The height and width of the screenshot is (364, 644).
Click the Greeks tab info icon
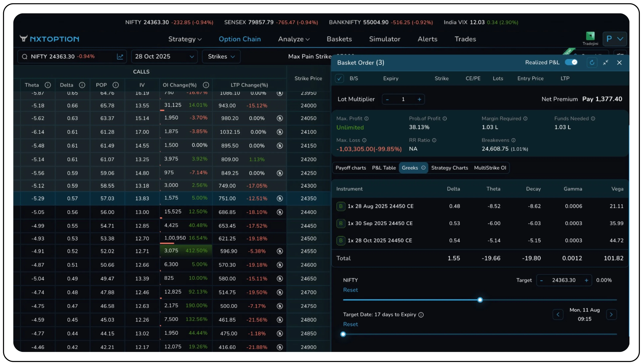click(x=423, y=168)
